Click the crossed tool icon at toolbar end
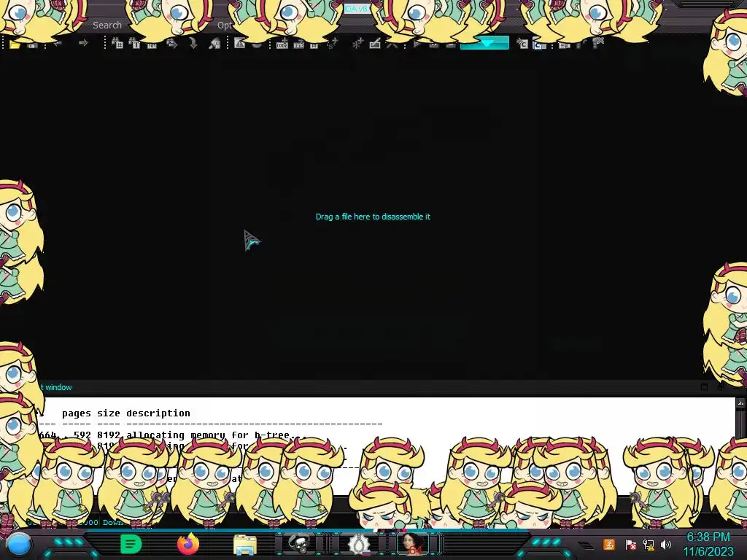The image size is (747, 560). pos(598,43)
